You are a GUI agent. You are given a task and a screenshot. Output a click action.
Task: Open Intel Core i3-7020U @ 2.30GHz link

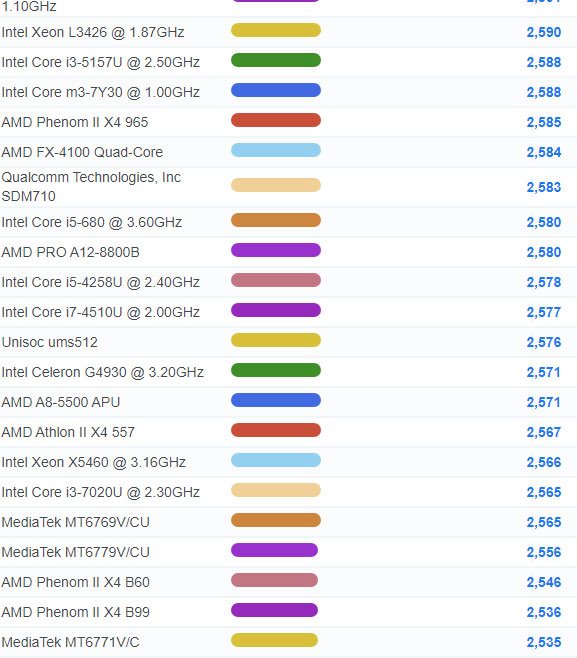[x=101, y=493]
